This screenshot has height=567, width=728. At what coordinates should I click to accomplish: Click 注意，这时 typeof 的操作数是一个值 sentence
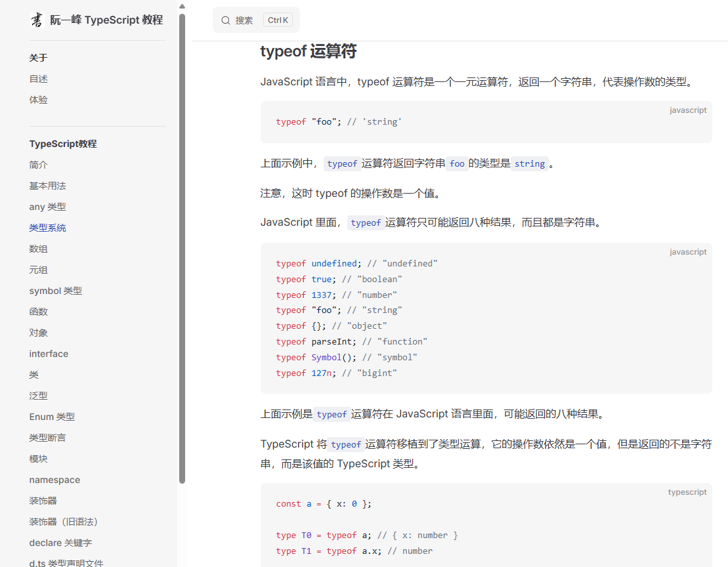point(351,194)
